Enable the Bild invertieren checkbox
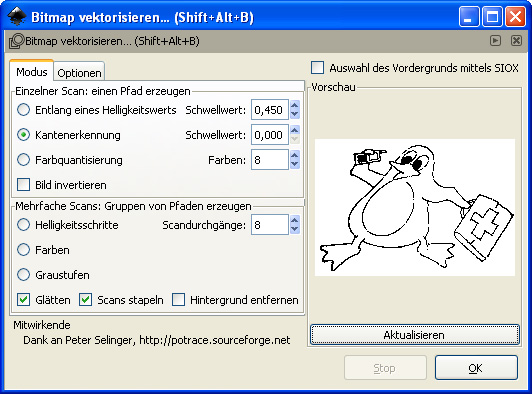 [23, 185]
